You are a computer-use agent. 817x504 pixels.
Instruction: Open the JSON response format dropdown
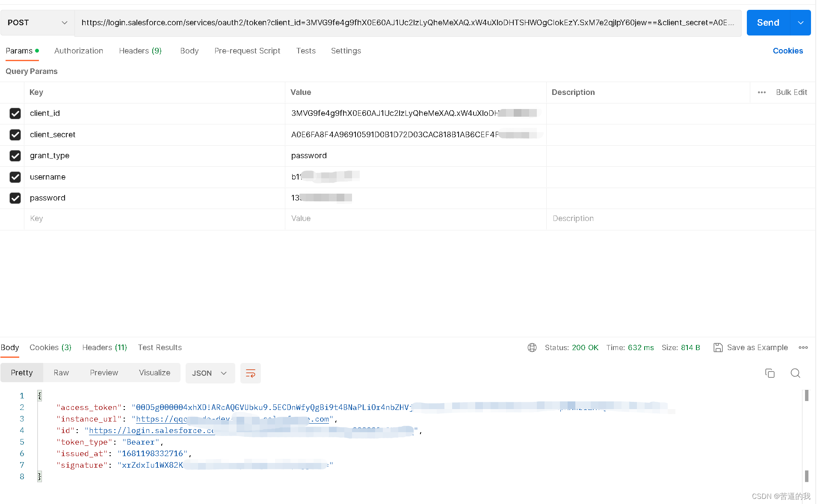point(210,373)
